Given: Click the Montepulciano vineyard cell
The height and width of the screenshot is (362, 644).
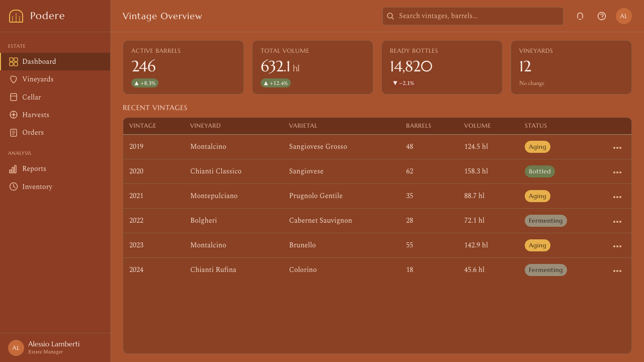Looking at the screenshot, I should (x=214, y=196).
